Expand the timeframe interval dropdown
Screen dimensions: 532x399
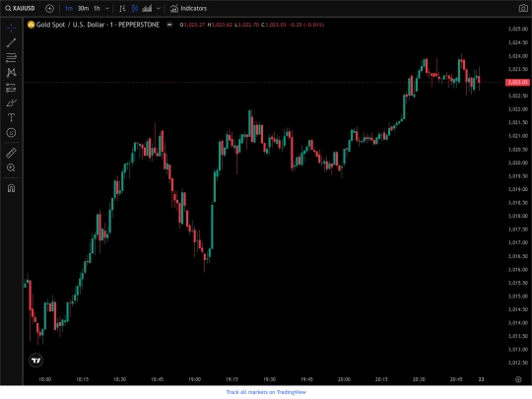point(107,8)
